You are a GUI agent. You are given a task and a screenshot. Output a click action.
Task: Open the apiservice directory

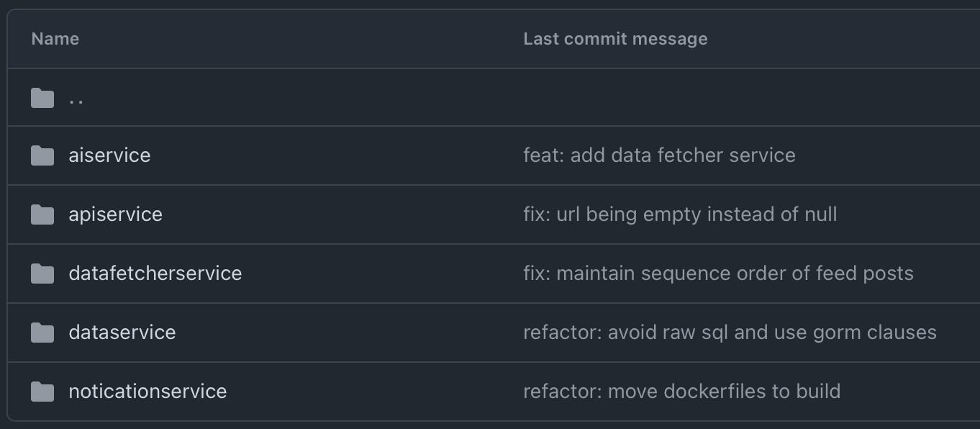tap(115, 214)
